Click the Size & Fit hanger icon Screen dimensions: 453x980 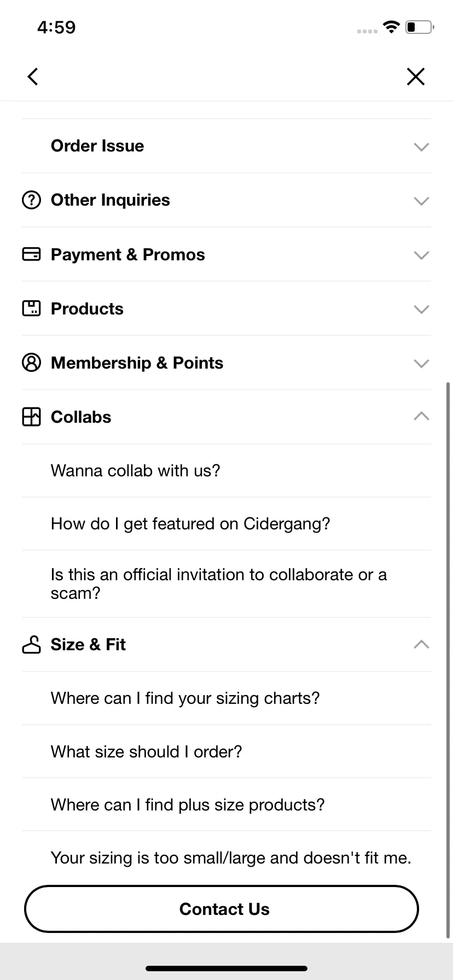point(31,645)
